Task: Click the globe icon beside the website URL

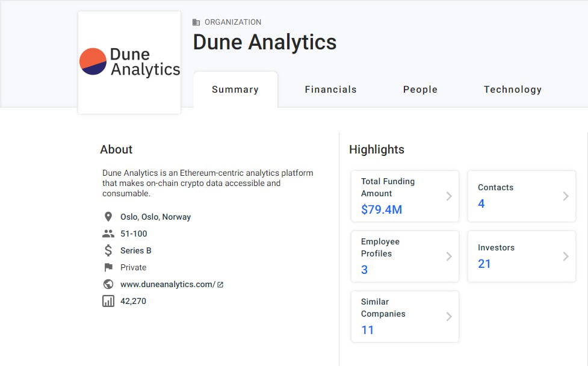Action: point(109,284)
